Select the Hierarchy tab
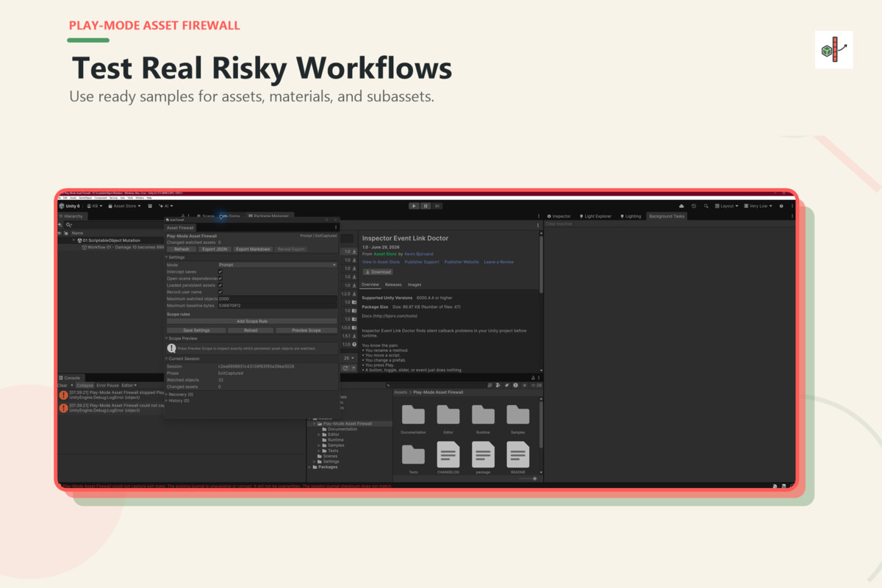The height and width of the screenshot is (588, 882). click(71, 216)
